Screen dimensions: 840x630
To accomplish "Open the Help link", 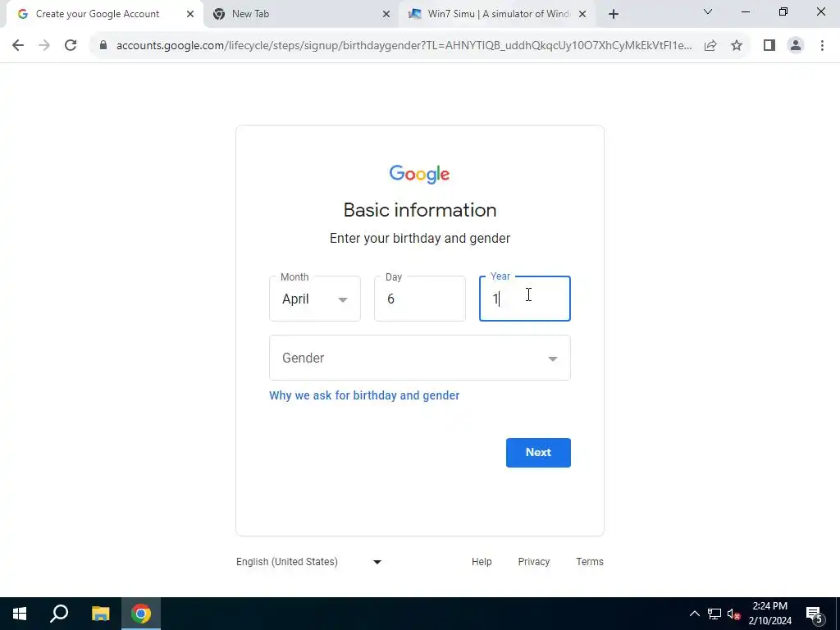I will coord(482,562).
